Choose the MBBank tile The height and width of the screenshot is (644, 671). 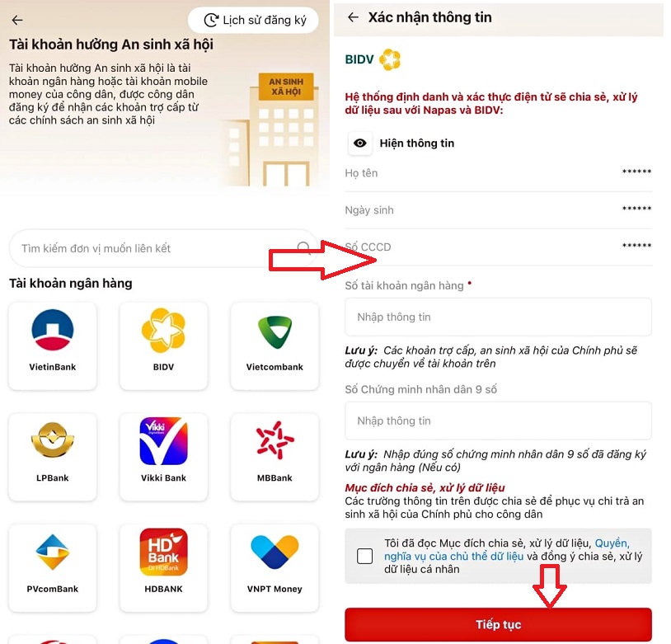click(274, 457)
